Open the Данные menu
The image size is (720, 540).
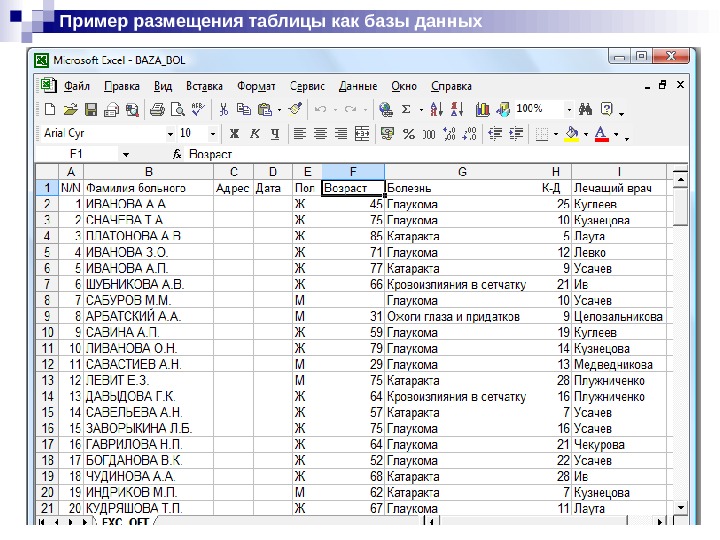point(358,86)
